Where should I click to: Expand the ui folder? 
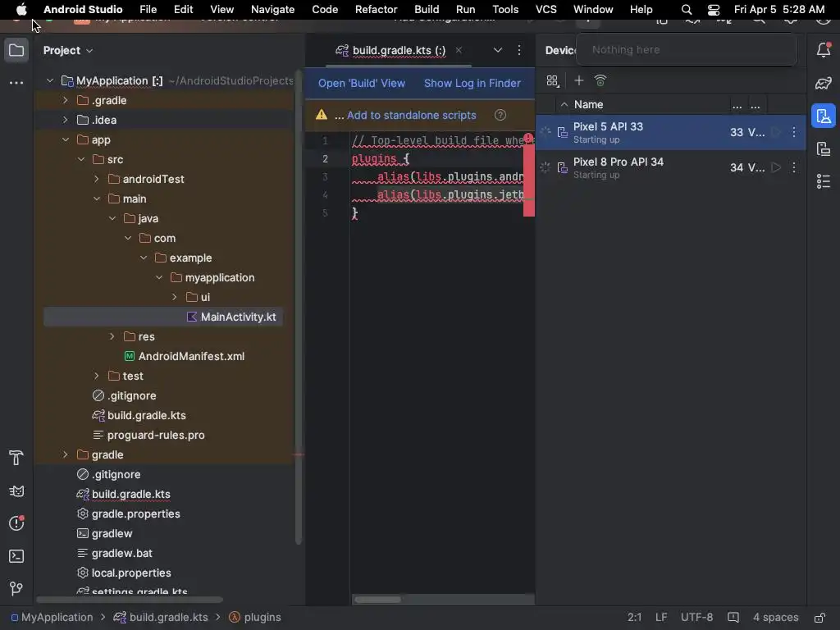pyautogui.click(x=174, y=297)
